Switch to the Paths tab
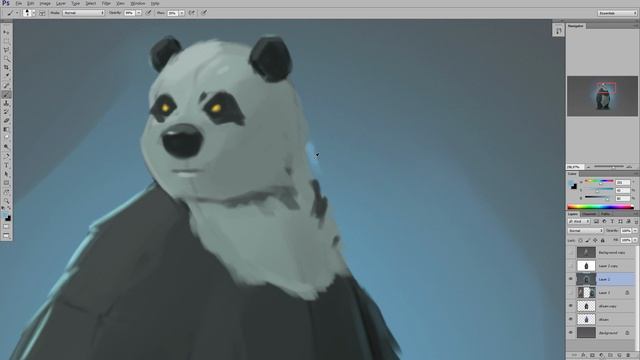The height and width of the screenshot is (360, 640). pos(605,214)
